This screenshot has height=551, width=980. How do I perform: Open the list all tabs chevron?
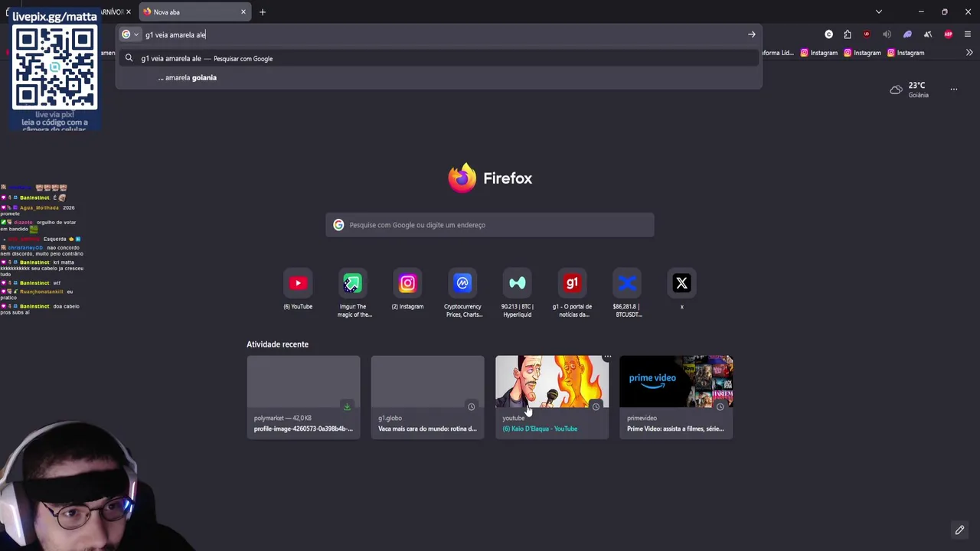(879, 11)
